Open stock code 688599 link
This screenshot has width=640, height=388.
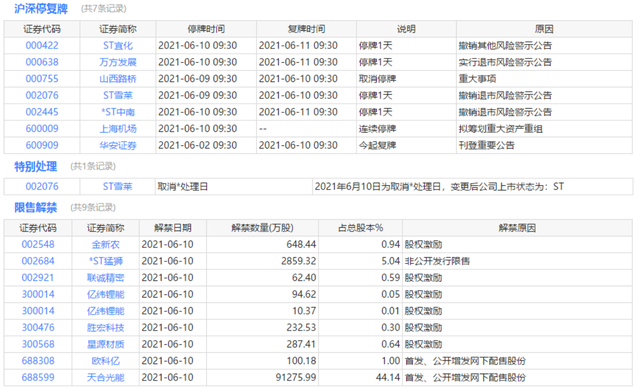38,377
